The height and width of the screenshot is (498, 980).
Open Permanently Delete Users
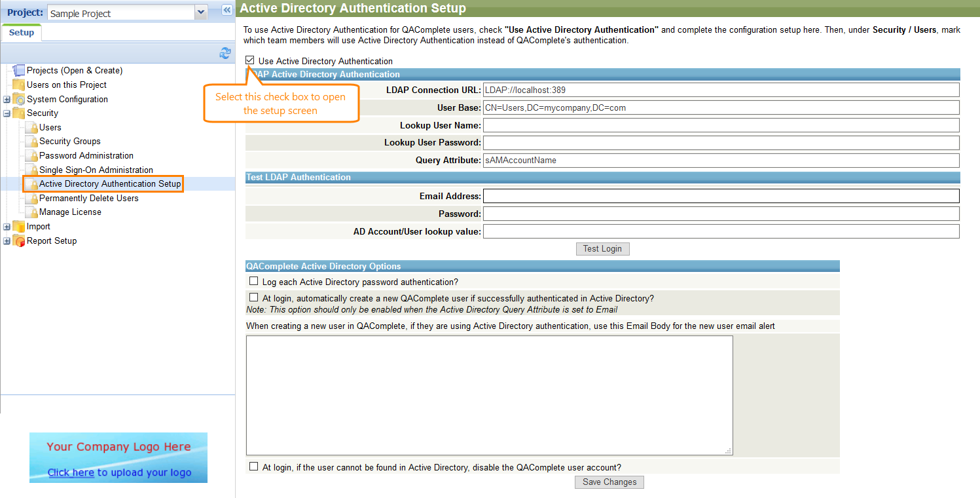89,199
